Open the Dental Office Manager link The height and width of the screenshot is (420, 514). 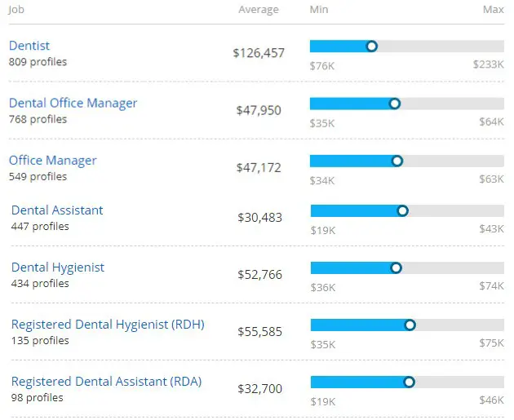[x=73, y=104]
